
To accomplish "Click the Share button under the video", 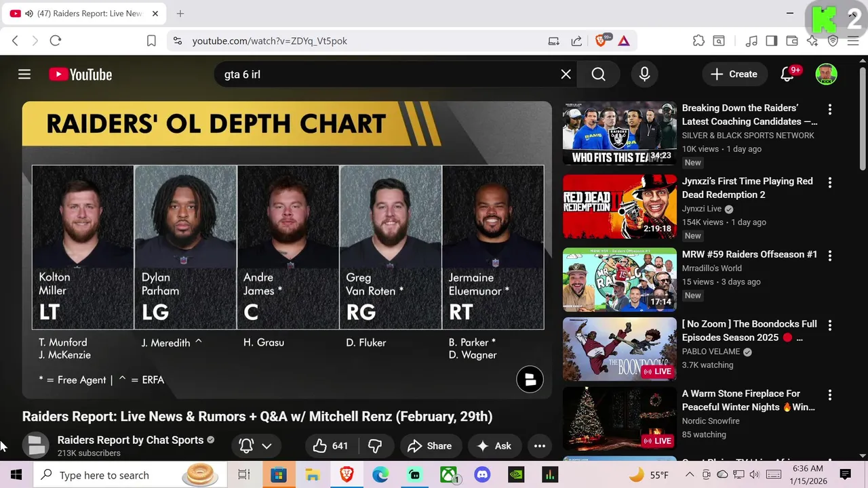I will (x=429, y=446).
